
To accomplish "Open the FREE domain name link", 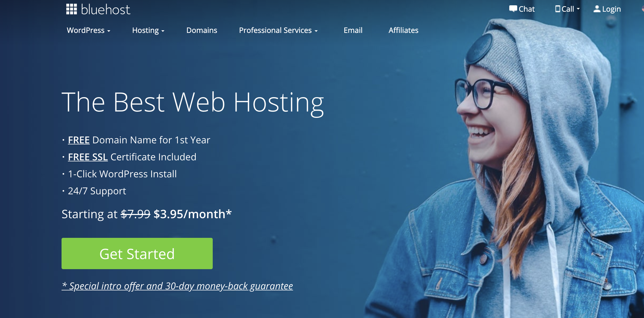I will [x=79, y=140].
